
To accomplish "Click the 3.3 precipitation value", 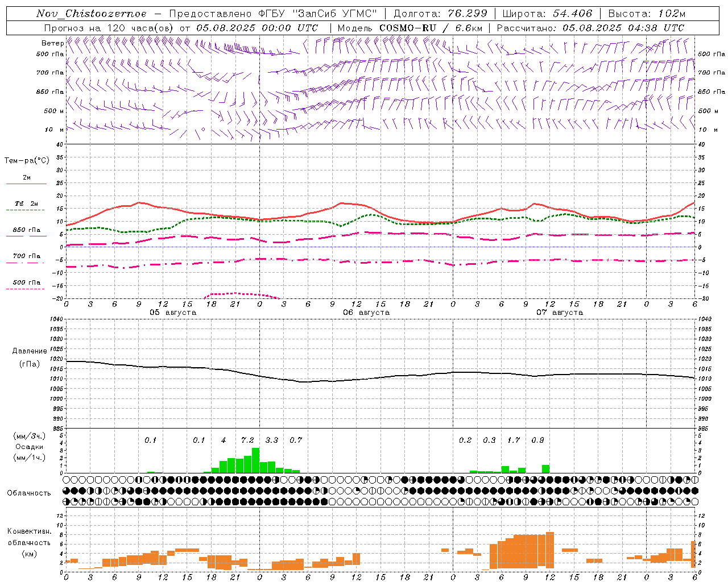I will tap(272, 440).
